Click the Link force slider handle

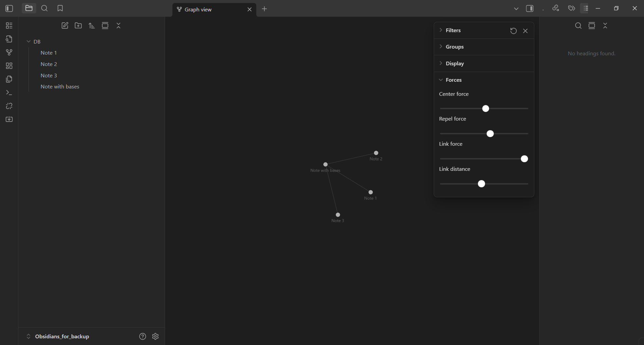524,159
